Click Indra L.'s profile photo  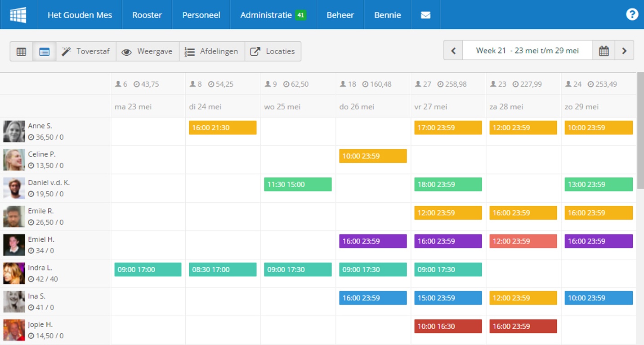14,273
